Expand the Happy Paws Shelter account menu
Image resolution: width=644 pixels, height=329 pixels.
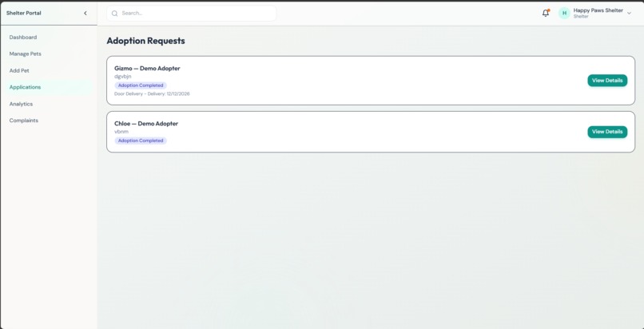pos(629,13)
